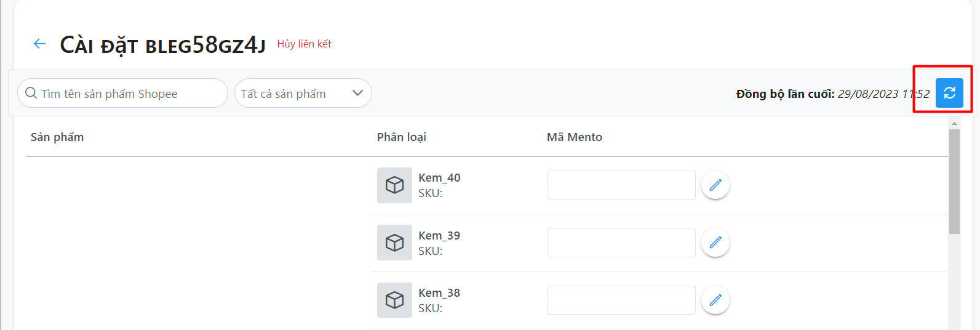Click the Kem_40 product box thumbnail

[x=394, y=185]
